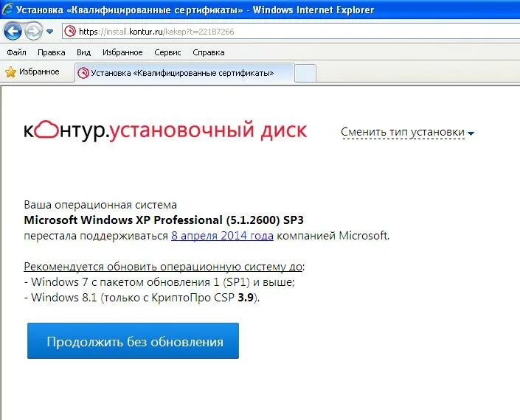Click Ваша операционная система text
The image size is (520, 420).
click(x=100, y=205)
